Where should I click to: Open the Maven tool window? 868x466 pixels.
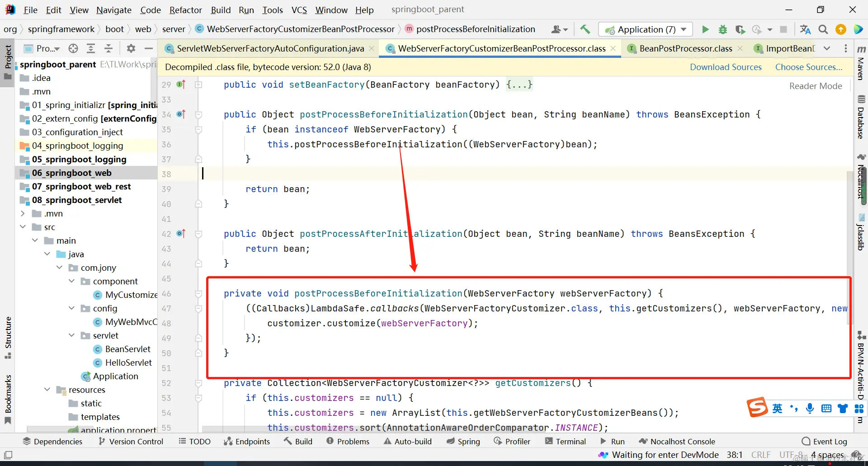click(861, 62)
